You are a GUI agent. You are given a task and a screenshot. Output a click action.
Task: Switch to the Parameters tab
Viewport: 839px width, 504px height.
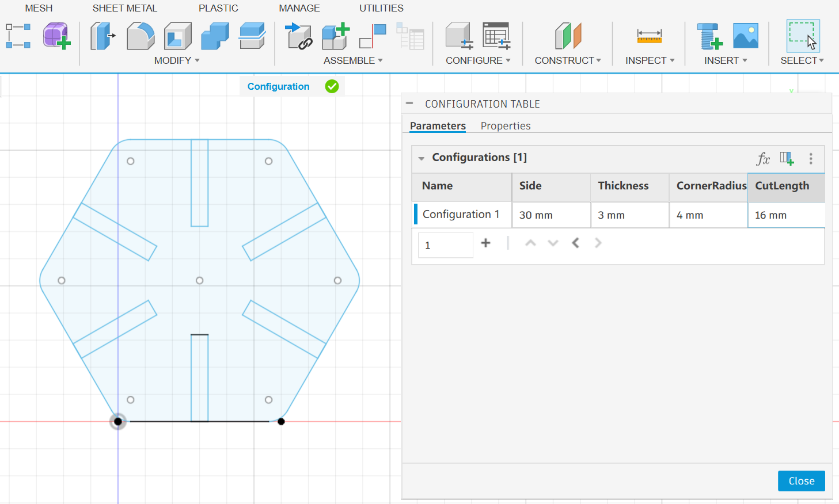[438, 126]
